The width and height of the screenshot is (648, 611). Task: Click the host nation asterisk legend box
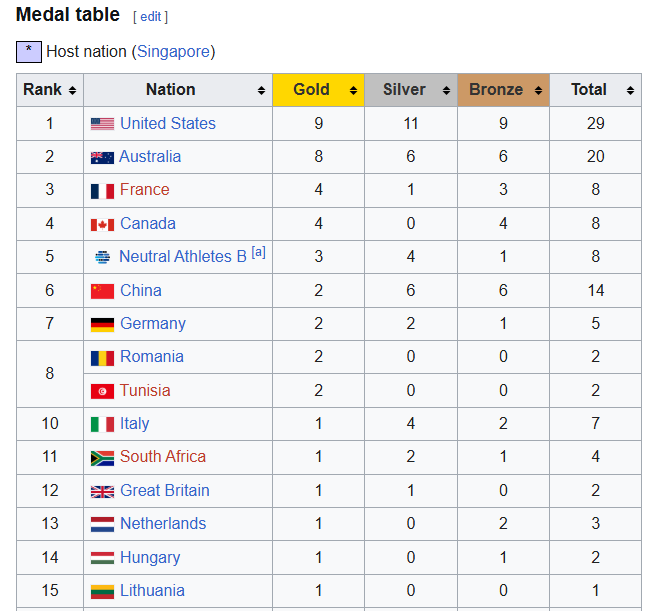click(29, 51)
